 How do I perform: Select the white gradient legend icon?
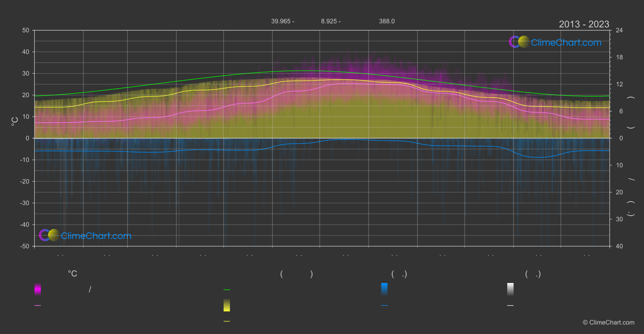(x=510, y=289)
